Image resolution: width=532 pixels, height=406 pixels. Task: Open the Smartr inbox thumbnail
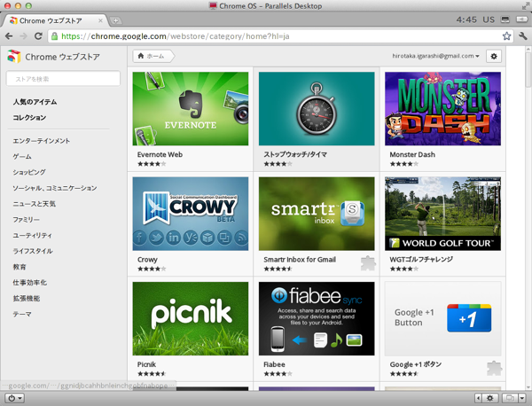317,214
